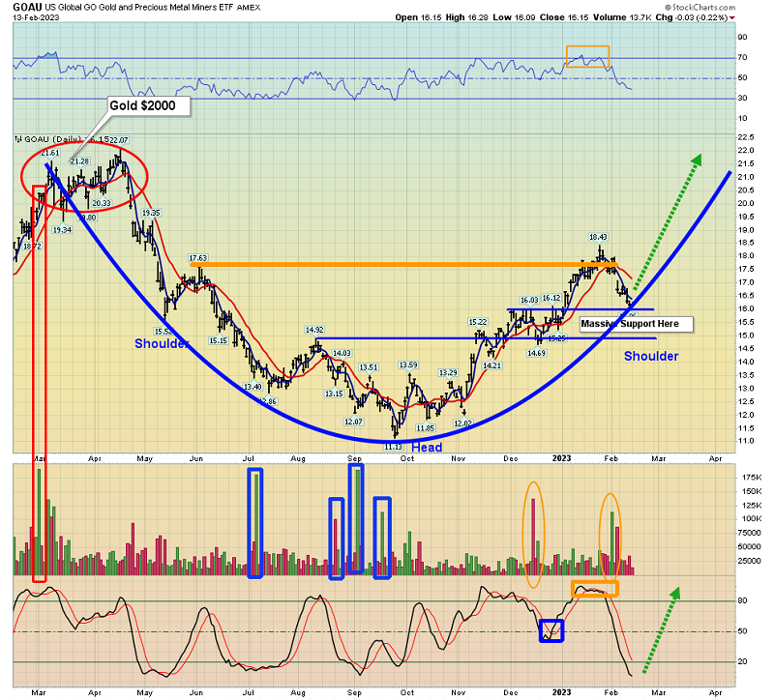Click the 19.35 price label
Screen dimensions: 774x700
point(151,213)
